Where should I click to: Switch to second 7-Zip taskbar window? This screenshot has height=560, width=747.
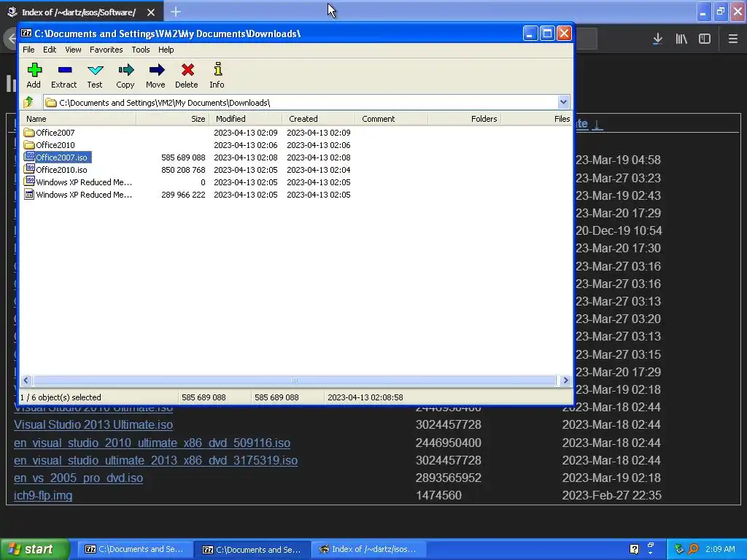coord(252,550)
